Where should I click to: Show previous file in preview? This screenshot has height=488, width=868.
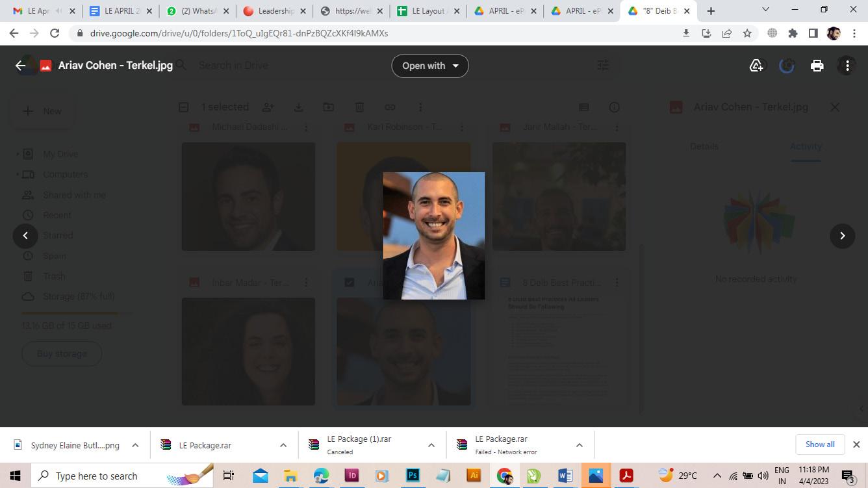point(25,236)
